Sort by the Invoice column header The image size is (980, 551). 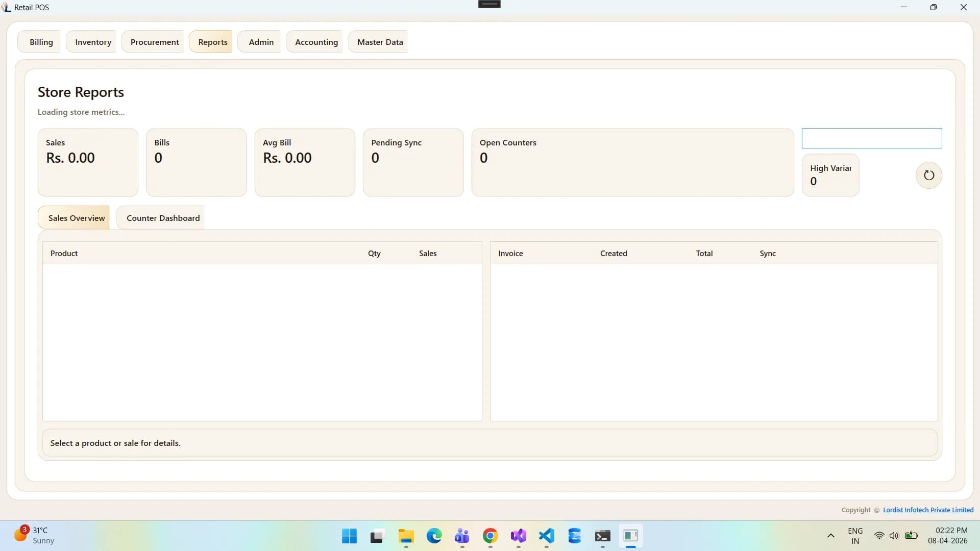pyautogui.click(x=510, y=254)
